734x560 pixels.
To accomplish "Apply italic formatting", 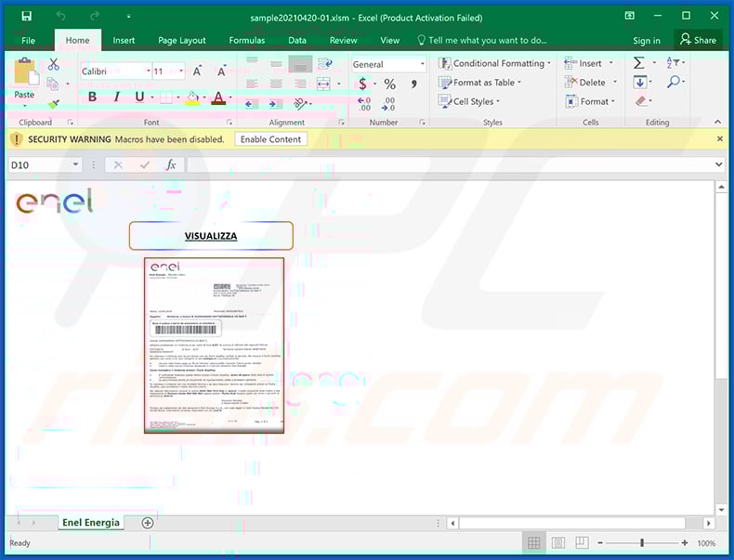I will pos(116,97).
